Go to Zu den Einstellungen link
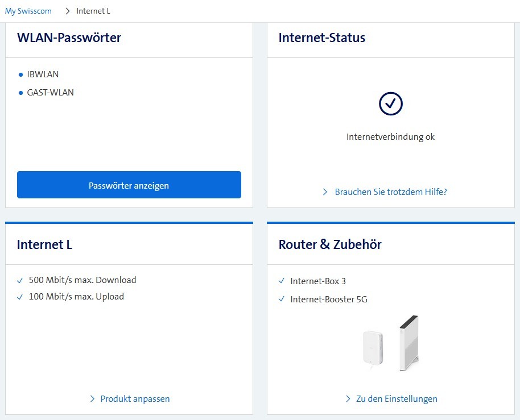 [x=397, y=399]
